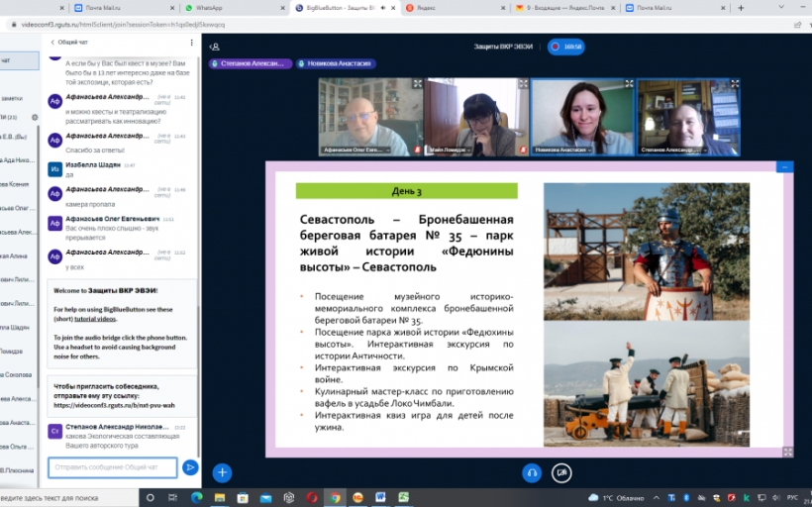Open a new browser tab
812x507 pixels.
click(741, 8)
